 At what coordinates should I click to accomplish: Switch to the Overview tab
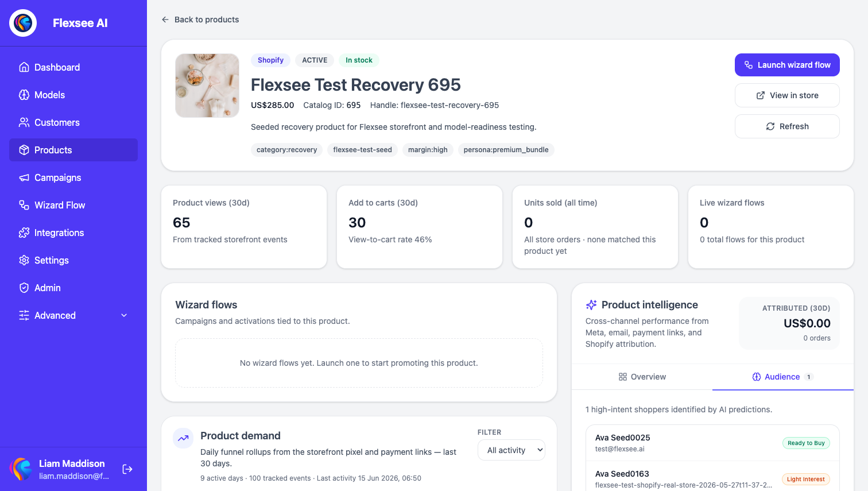click(x=642, y=377)
